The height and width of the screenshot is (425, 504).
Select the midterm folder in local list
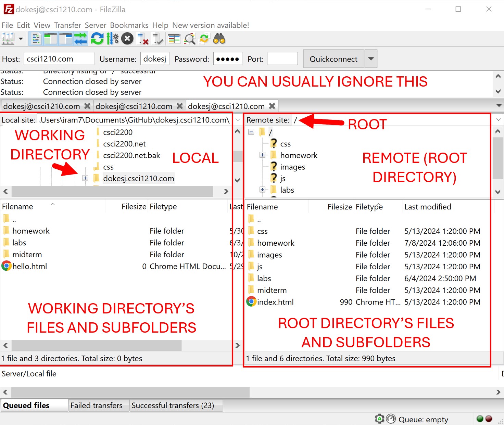pyautogui.click(x=27, y=255)
